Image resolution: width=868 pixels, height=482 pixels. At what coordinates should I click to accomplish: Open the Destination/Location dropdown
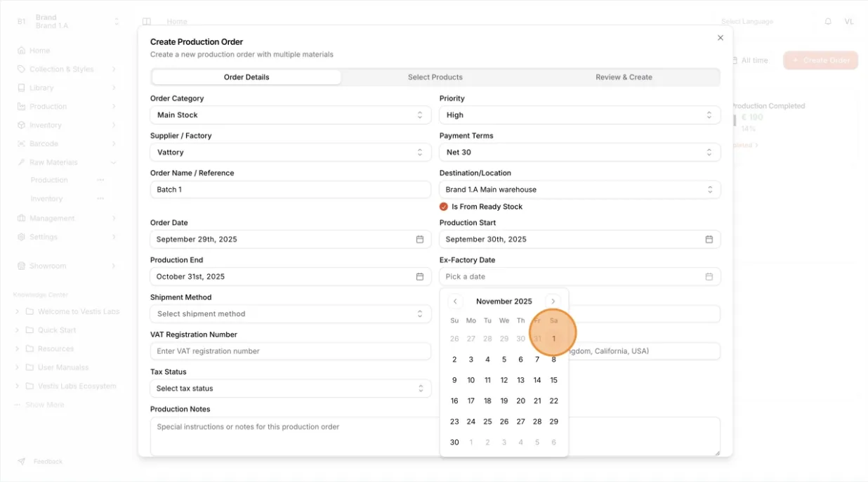click(580, 190)
